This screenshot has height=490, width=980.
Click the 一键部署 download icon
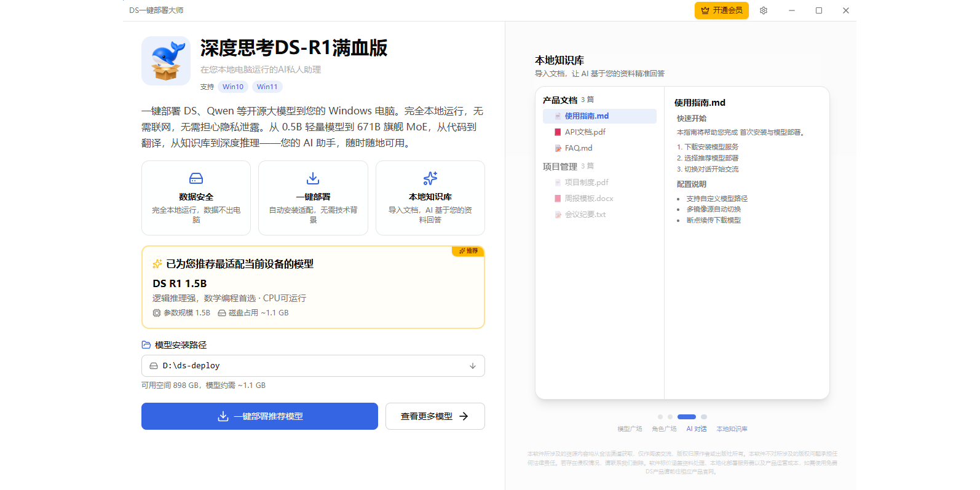tap(313, 178)
